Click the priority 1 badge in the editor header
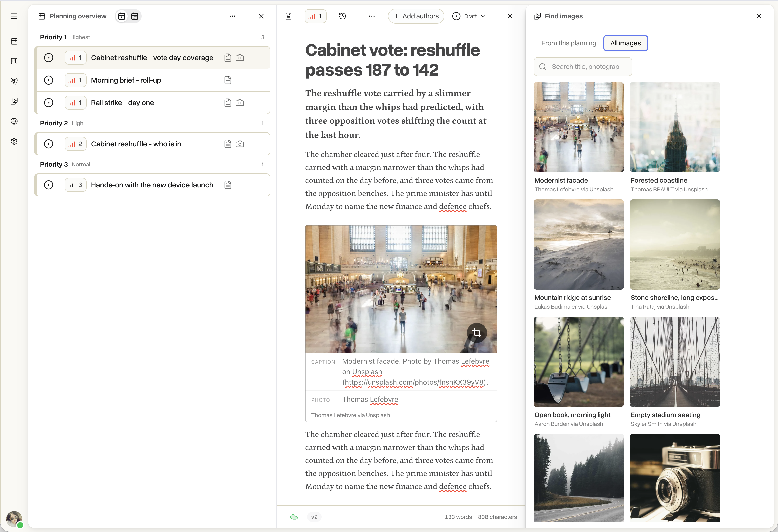The image size is (778, 532). pos(315,16)
